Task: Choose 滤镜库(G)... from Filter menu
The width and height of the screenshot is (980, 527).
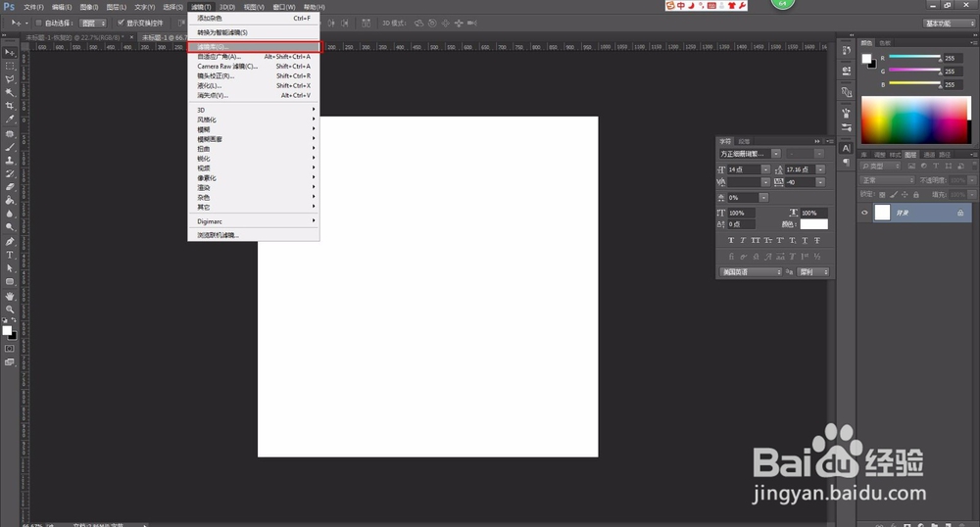Action: coord(254,47)
